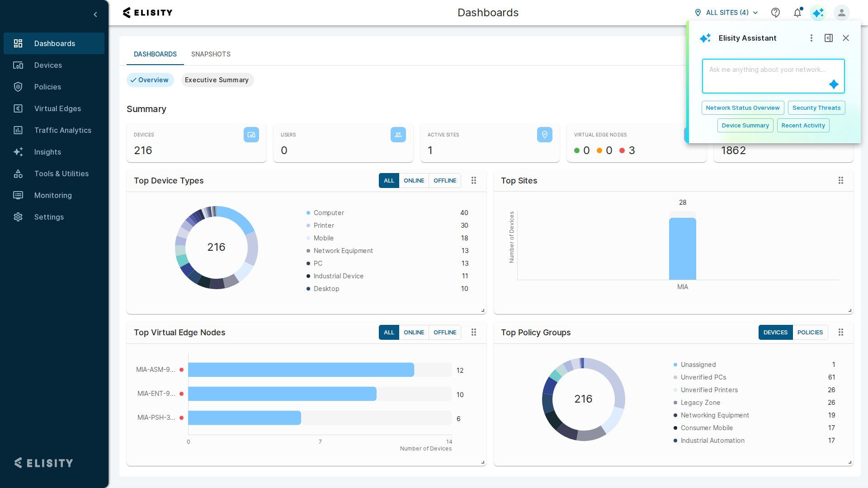Open the user profile avatar
Image resolution: width=868 pixels, height=488 pixels.
click(x=841, y=13)
